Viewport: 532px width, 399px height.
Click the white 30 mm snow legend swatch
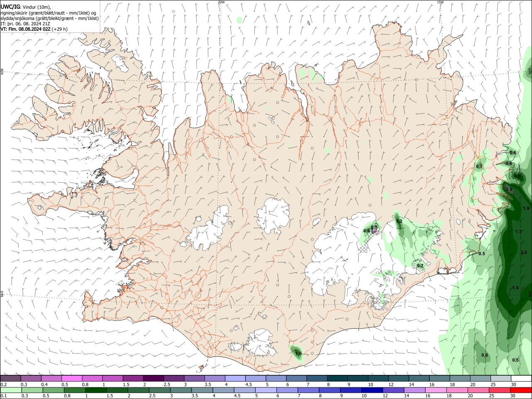click(x=521, y=378)
